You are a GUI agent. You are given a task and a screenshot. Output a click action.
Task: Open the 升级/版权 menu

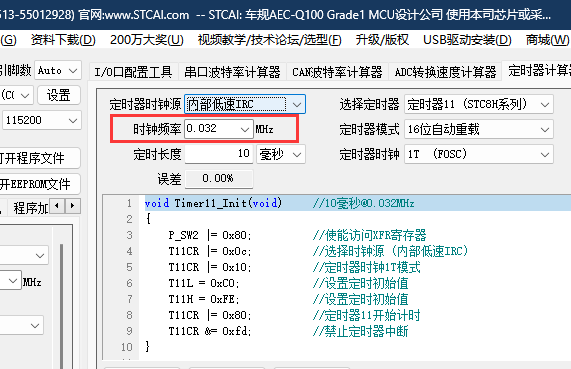(382, 40)
